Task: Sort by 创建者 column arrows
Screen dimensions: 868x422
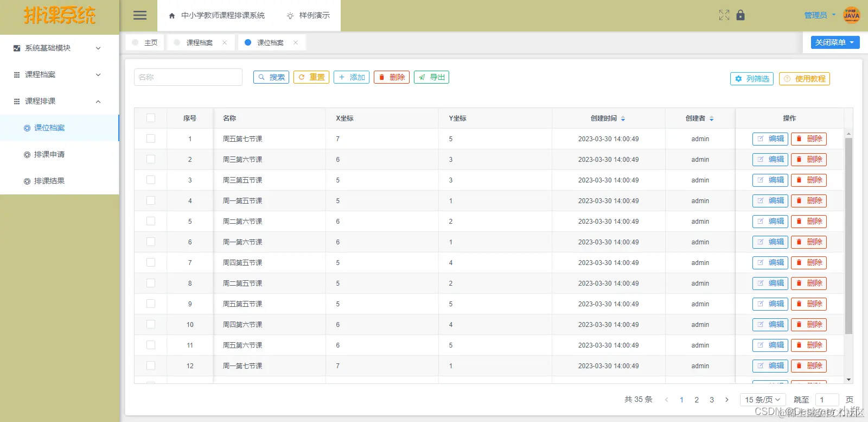Action: click(x=712, y=118)
